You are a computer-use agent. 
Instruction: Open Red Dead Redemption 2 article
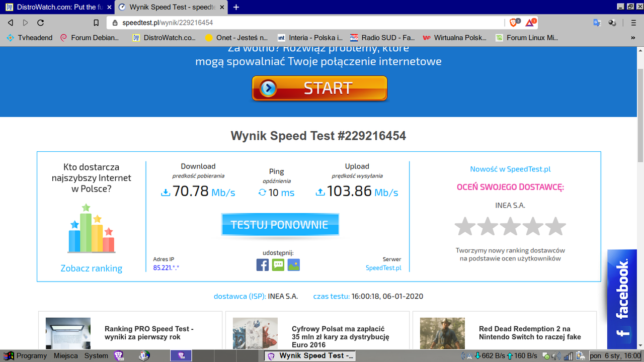click(530, 333)
